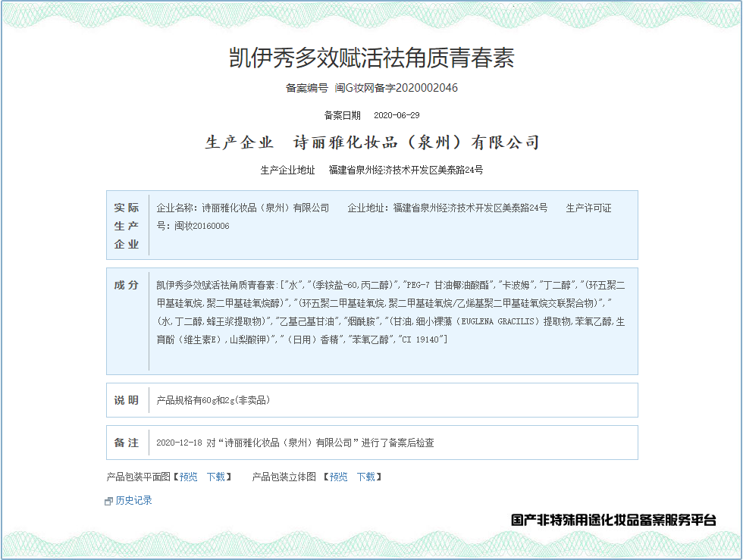Click the 备案编号 label

click(306, 88)
